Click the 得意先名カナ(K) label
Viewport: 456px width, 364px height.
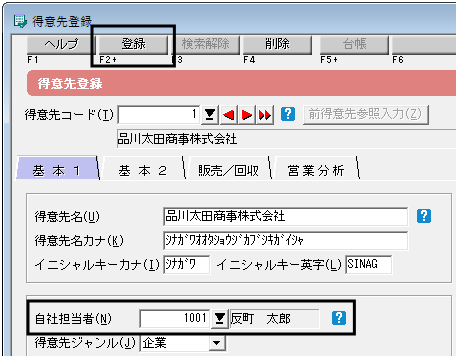pos(79,241)
